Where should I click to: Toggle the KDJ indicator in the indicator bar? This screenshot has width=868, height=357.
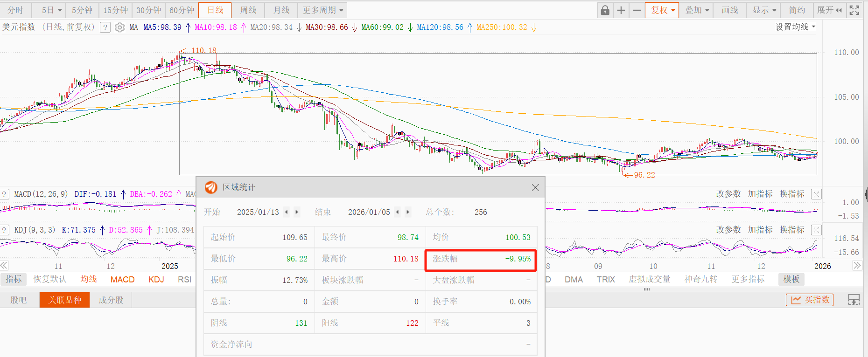(x=156, y=279)
